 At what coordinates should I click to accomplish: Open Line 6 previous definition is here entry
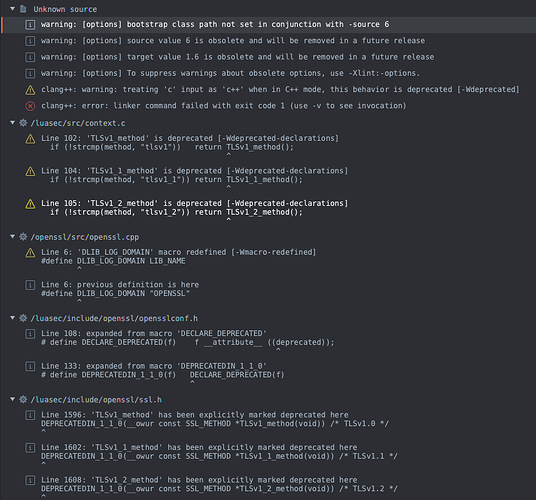point(120,289)
